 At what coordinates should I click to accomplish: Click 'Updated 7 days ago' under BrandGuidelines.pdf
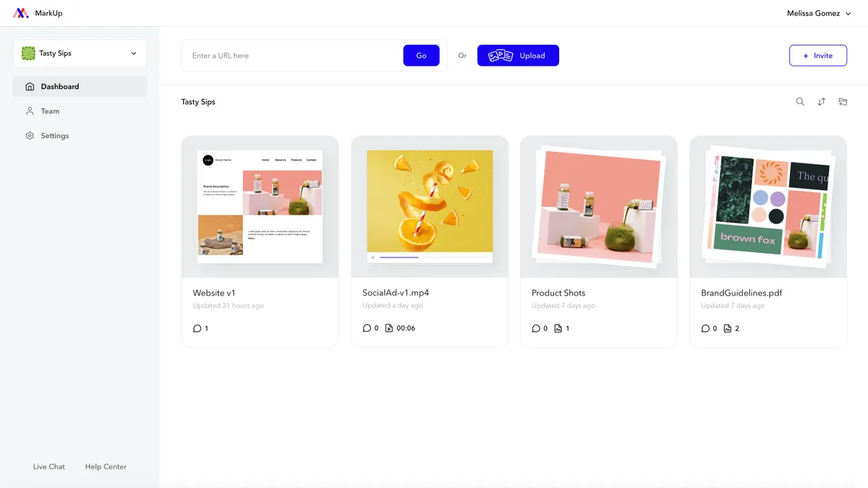pos(733,306)
